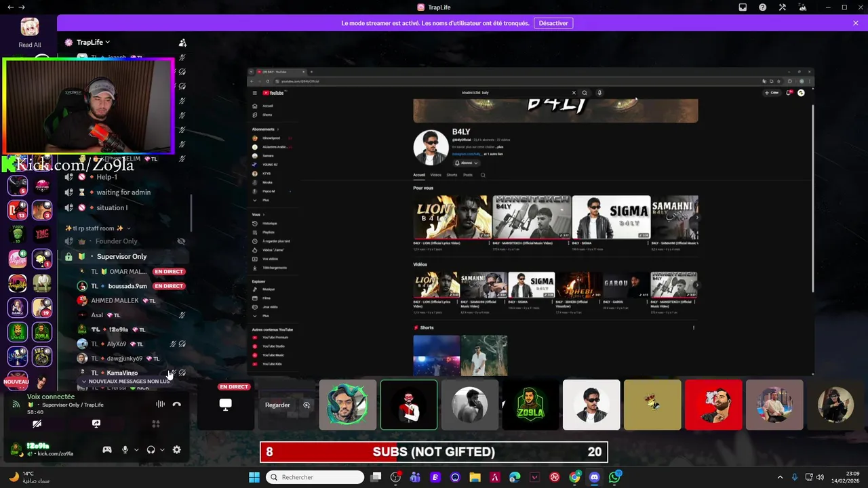Toggle headphones deafen in user panel
This screenshot has height=488, width=868.
point(151,449)
